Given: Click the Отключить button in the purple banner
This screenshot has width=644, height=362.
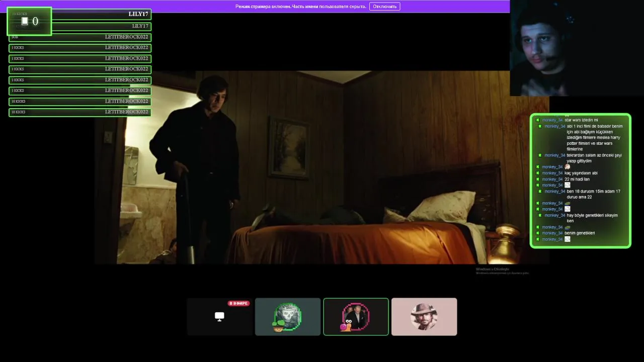Looking at the screenshot, I should pyautogui.click(x=384, y=7).
